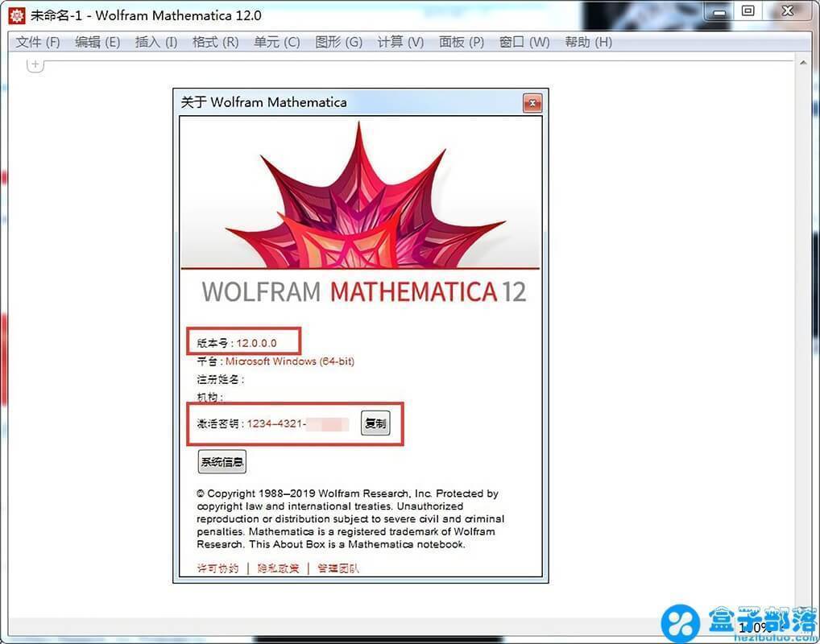This screenshot has height=644, width=820.
Task: Open the 图形 (G) menu
Action: 338,42
